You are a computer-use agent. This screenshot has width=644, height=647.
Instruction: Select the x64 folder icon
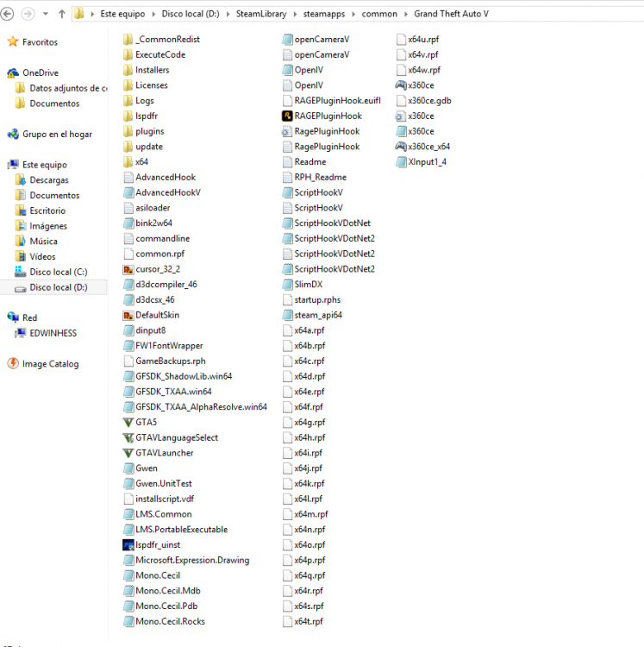[x=128, y=162]
